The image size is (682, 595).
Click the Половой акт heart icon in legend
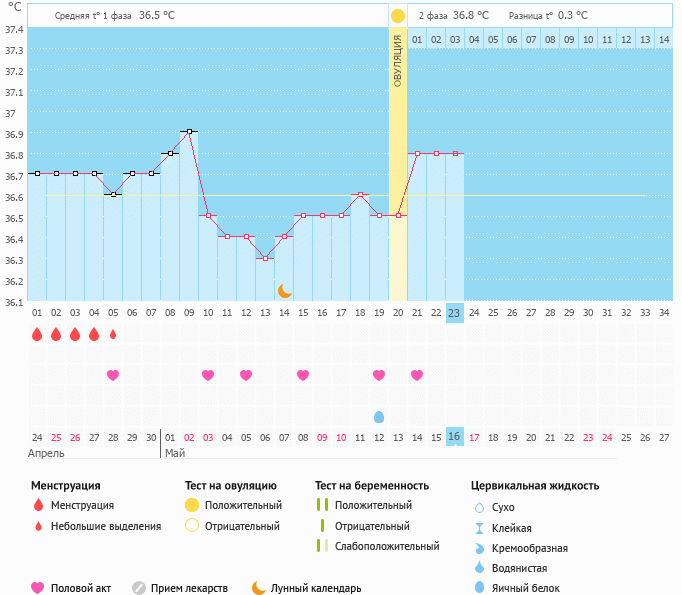(38, 588)
